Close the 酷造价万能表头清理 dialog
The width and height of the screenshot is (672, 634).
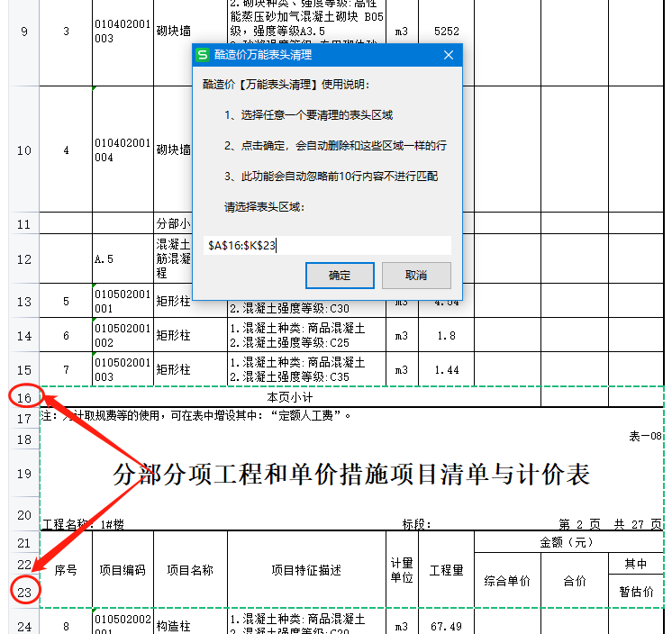(448, 55)
